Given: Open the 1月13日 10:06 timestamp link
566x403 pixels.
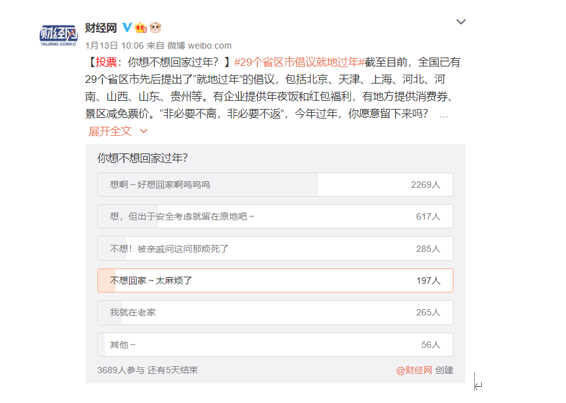Looking at the screenshot, I should coord(114,46).
